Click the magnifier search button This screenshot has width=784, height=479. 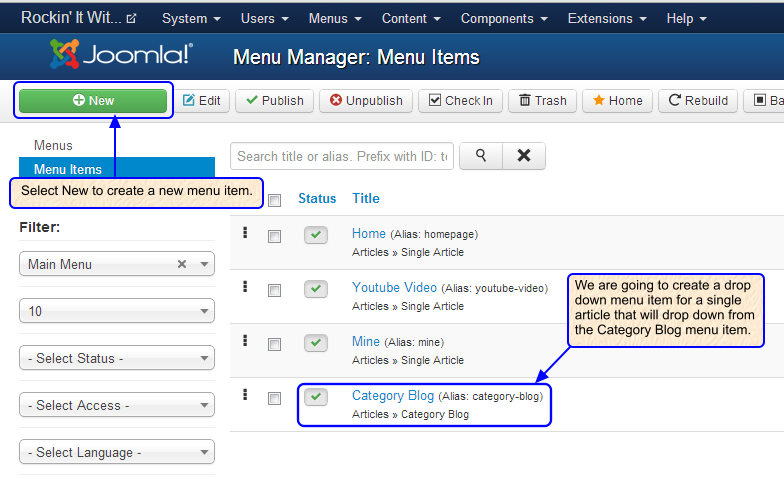point(481,156)
